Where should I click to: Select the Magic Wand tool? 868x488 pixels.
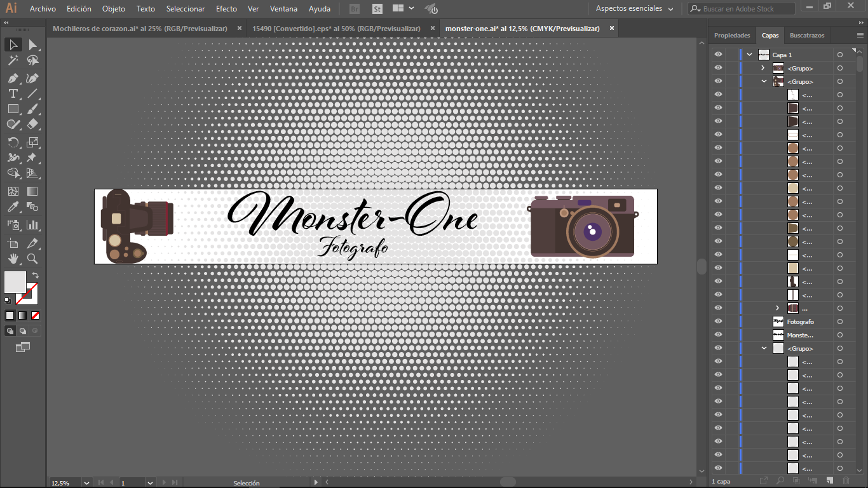click(13, 61)
